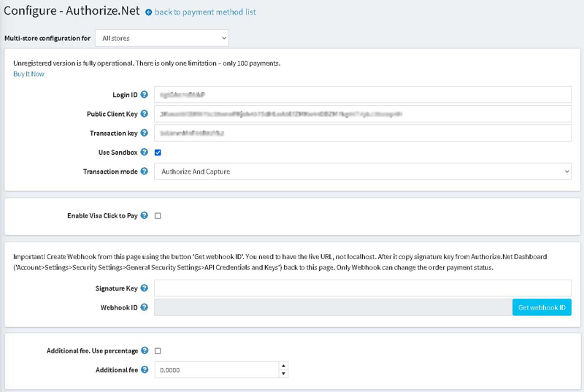584x392 pixels.
Task: Click the 'only 100 payments' notice text
Action: 147,64
